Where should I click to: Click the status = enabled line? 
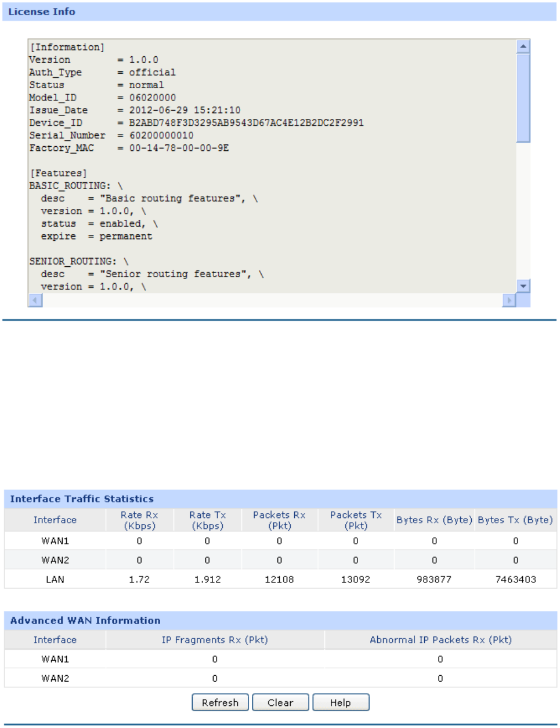click(99, 224)
